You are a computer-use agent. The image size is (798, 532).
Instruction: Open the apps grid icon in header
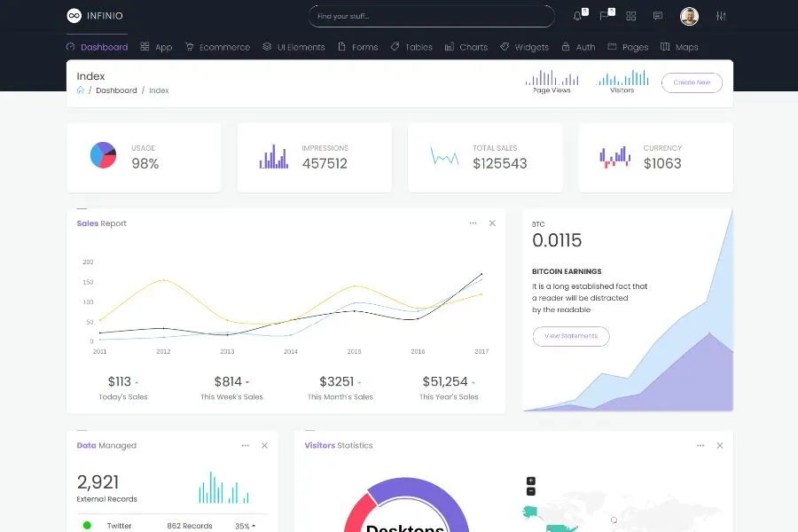[631, 16]
